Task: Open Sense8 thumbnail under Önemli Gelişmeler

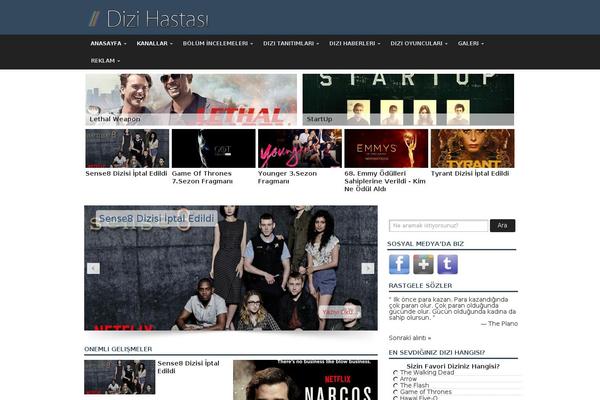Action: coord(120,377)
